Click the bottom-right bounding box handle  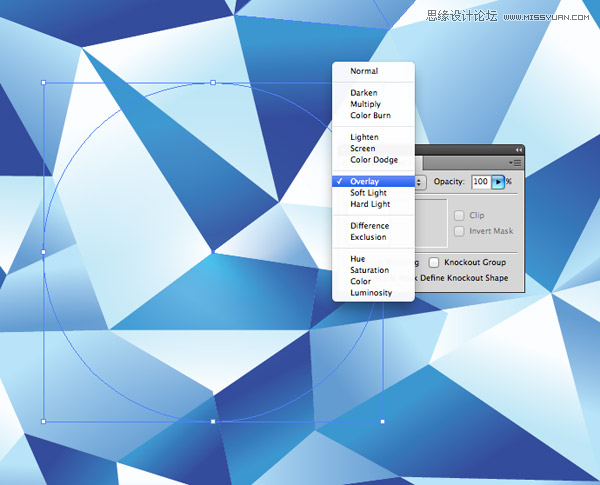click(x=383, y=421)
